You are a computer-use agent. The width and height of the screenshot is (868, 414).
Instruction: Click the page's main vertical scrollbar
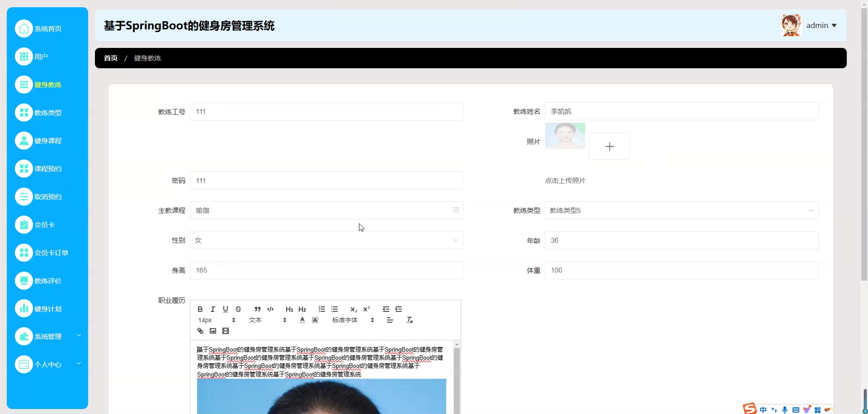(x=864, y=145)
